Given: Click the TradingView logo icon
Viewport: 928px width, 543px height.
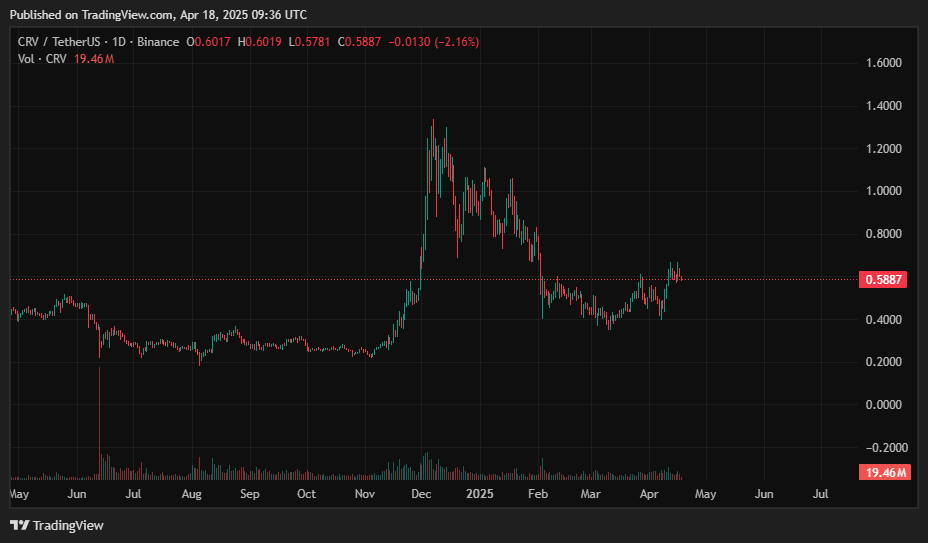Looking at the screenshot, I should coord(19,525).
